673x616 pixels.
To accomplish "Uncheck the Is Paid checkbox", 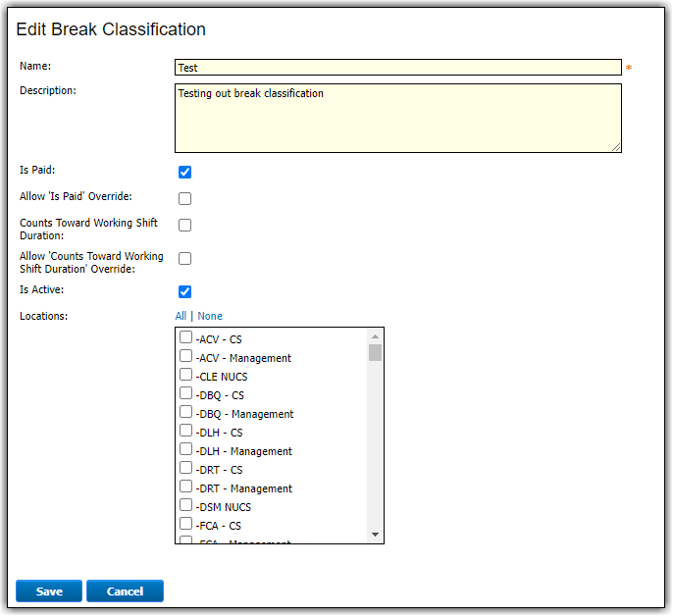I will pos(184,173).
